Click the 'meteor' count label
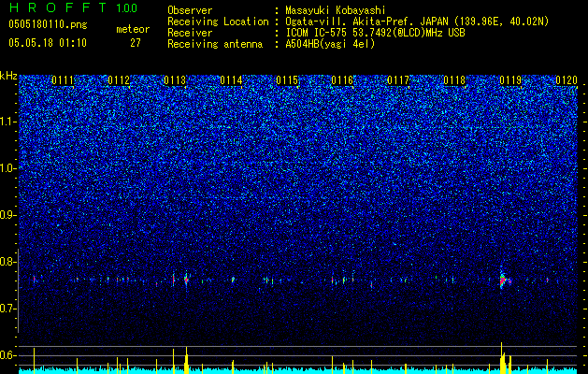The width and height of the screenshot is (588, 374). point(133,29)
